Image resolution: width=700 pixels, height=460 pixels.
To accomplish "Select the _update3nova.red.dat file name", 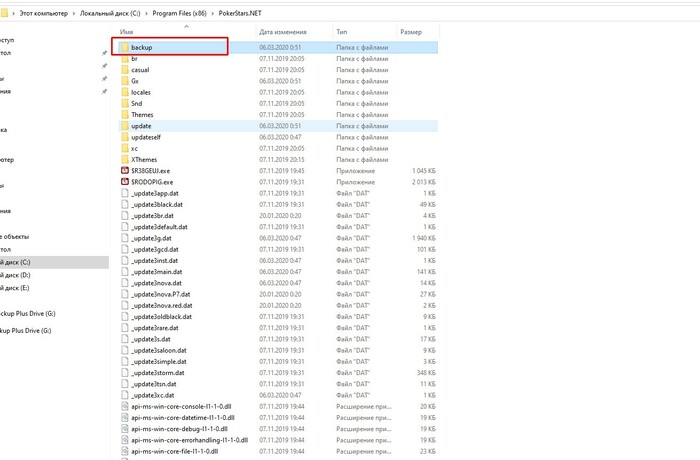I will (162, 305).
